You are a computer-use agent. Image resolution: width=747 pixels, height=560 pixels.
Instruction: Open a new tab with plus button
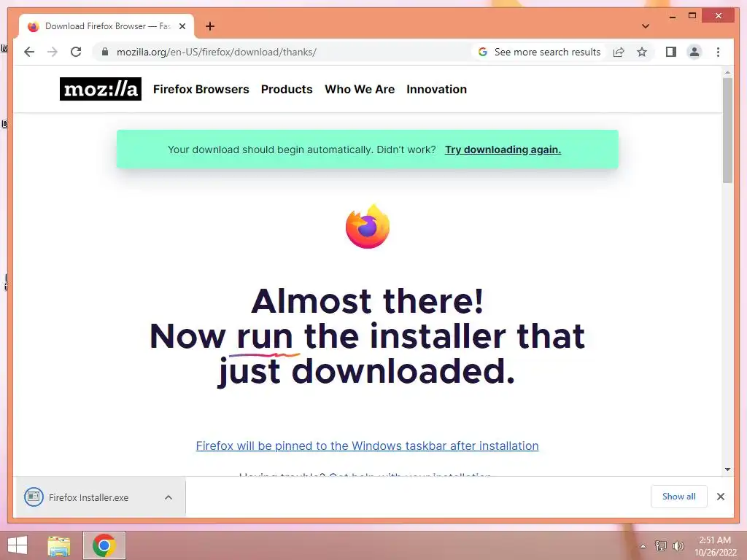point(210,26)
